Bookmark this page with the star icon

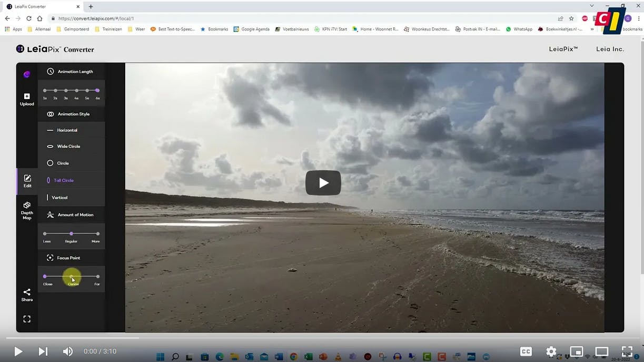pyautogui.click(x=571, y=18)
